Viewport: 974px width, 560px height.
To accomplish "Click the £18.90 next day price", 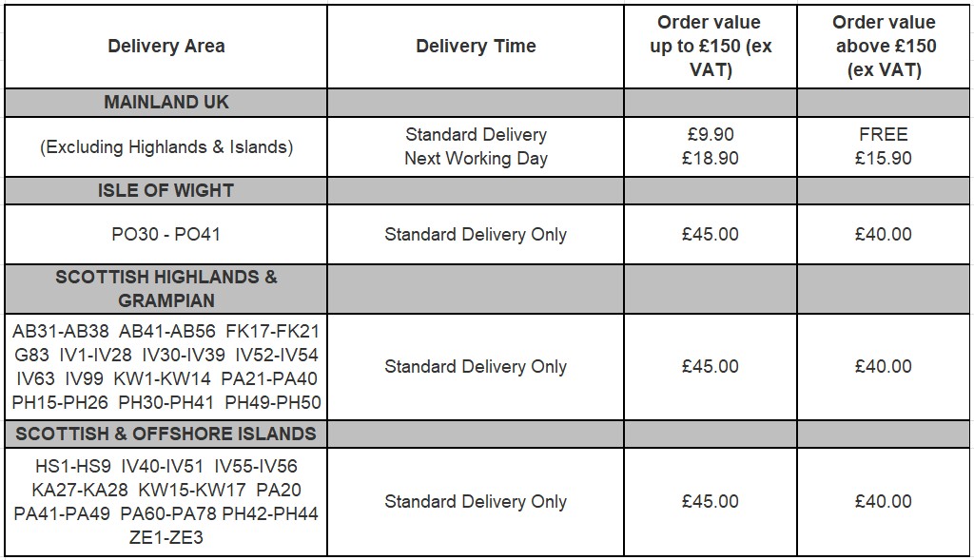I will click(x=711, y=159).
